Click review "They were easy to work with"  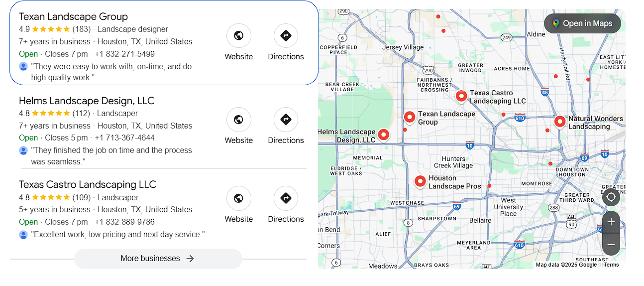[x=111, y=72]
